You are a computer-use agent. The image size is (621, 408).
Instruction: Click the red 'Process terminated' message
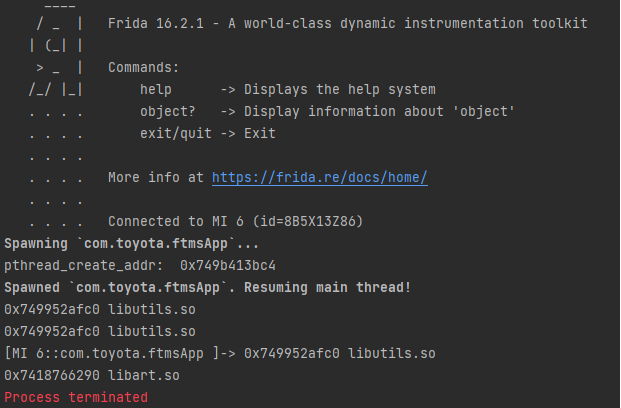76,397
